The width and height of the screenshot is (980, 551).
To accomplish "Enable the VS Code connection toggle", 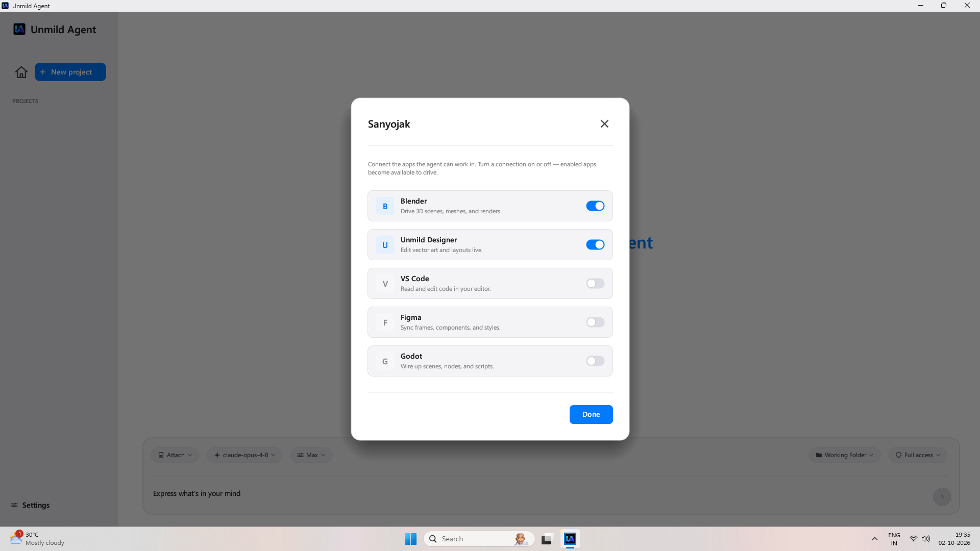I will pos(595,284).
